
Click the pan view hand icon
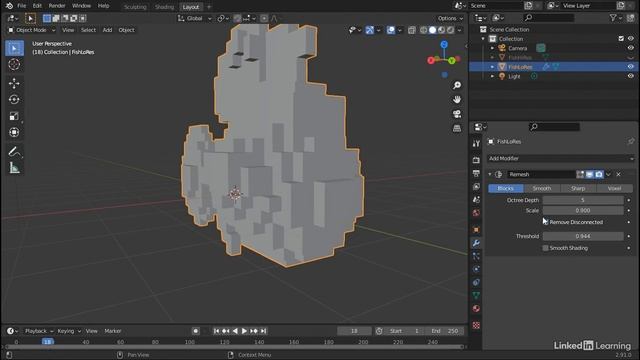[x=457, y=100]
